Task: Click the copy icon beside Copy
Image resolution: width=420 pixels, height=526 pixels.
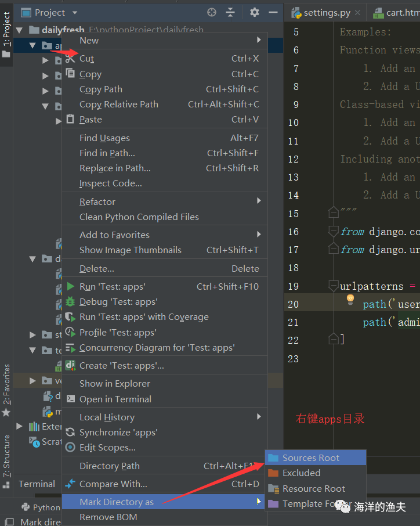Action: (70, 73)
